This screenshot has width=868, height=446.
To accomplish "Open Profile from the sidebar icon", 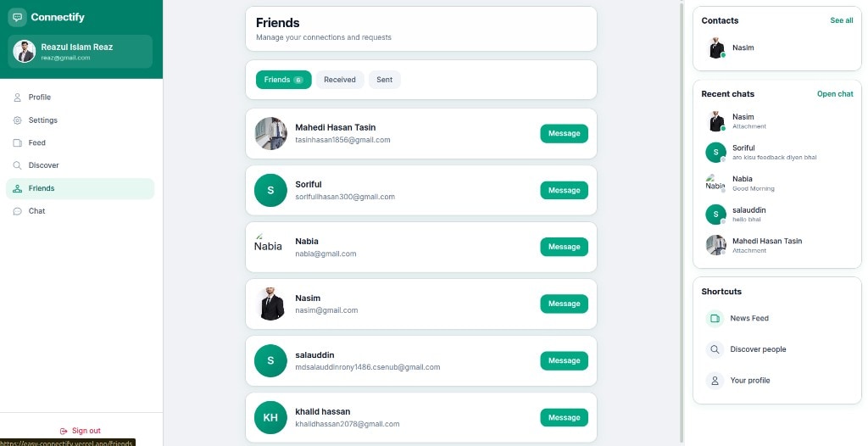I will click(17, 97).
